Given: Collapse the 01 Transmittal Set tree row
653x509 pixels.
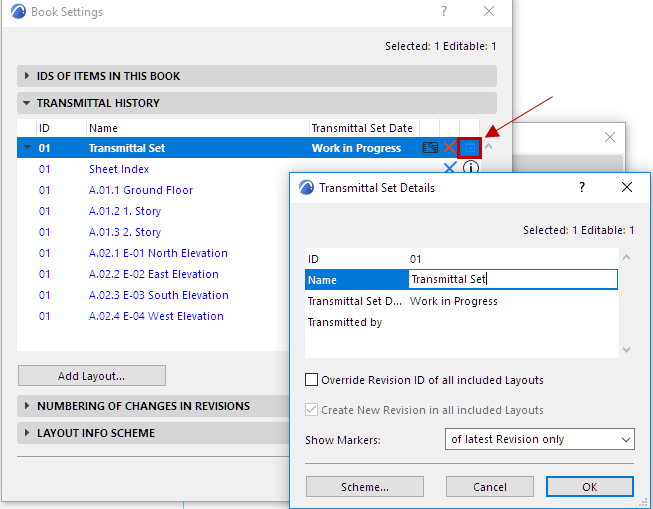Looking at the screenshot, I should pyautogui.click(x=27, y=147).
